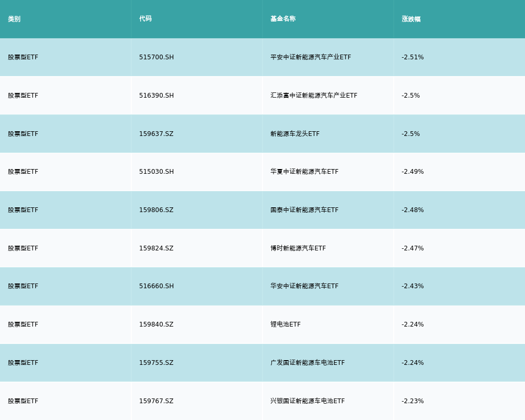The height and width of the screenshot is (420, 525).
Task: Click 股票型ETF in the 515700.SH row
Action: point(23,57)
